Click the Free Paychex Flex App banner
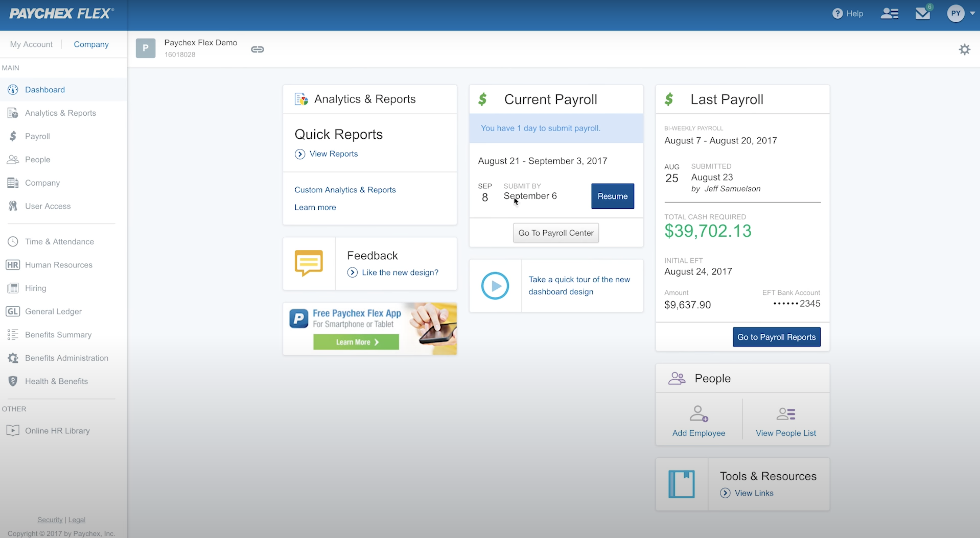This screenshot has width=980, height=538. pos(369,329)
